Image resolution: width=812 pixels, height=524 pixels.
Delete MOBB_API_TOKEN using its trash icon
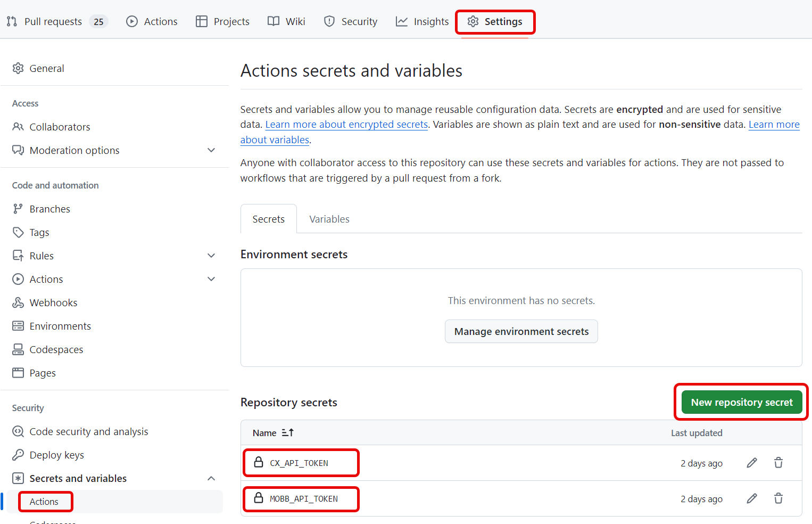778,498
